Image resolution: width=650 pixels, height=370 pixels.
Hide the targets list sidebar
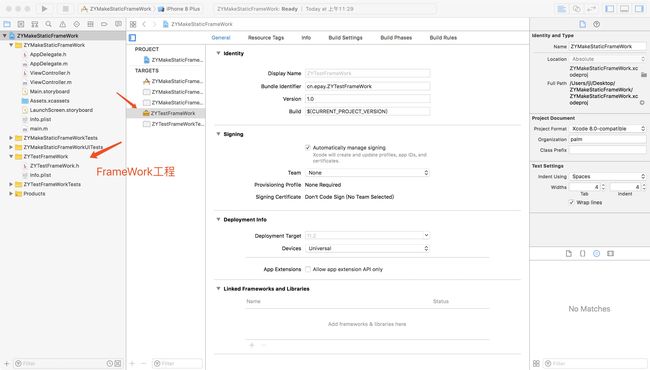click(133, 38)
